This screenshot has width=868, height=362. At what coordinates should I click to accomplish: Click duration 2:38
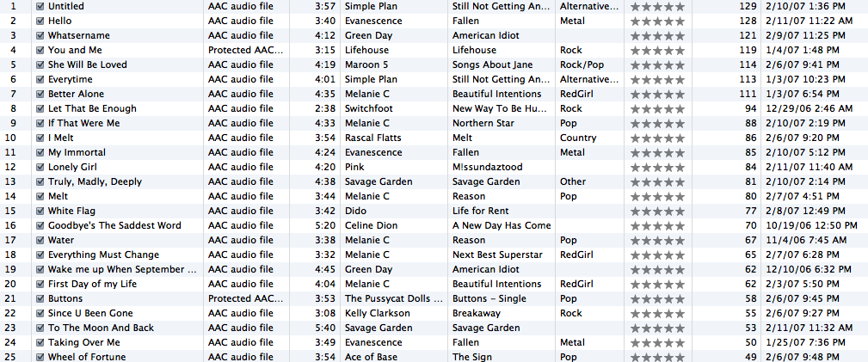tap(323, 108)
